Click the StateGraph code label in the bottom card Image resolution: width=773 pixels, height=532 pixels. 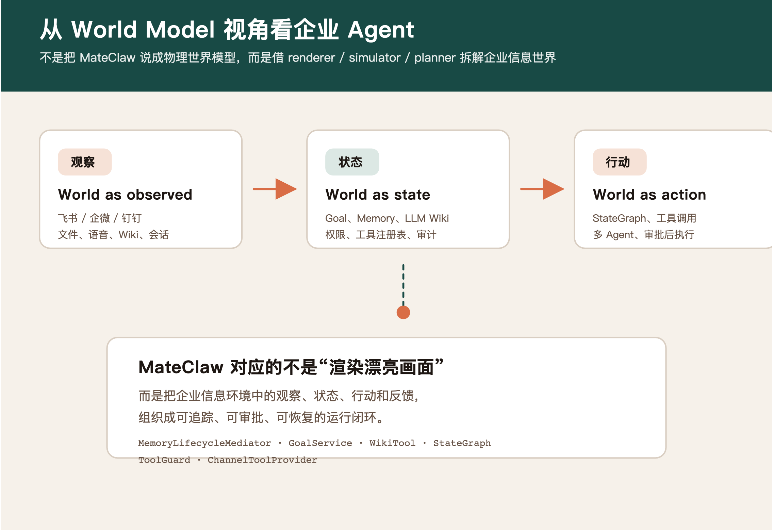(462, 443)
